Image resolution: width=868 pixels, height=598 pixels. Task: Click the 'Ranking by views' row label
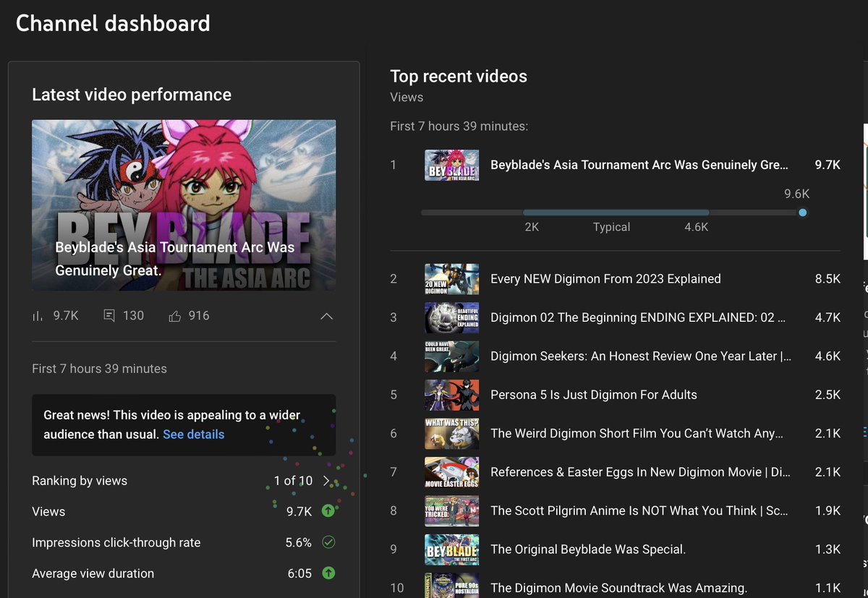80,481
